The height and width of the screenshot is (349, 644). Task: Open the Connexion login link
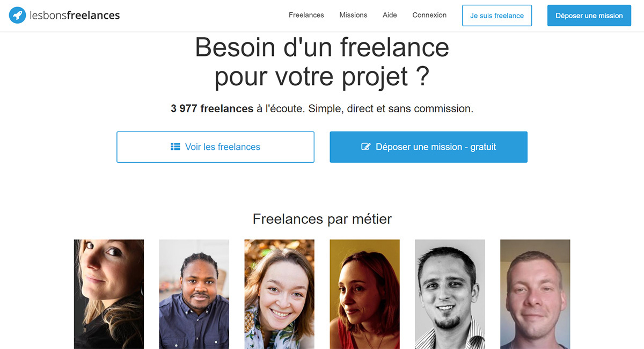coord(429,15)
